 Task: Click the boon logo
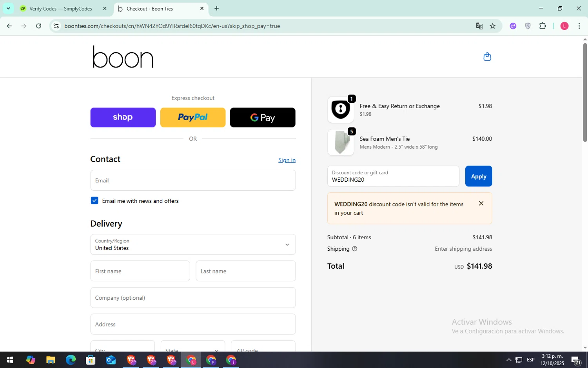click(x=123, y=57)
